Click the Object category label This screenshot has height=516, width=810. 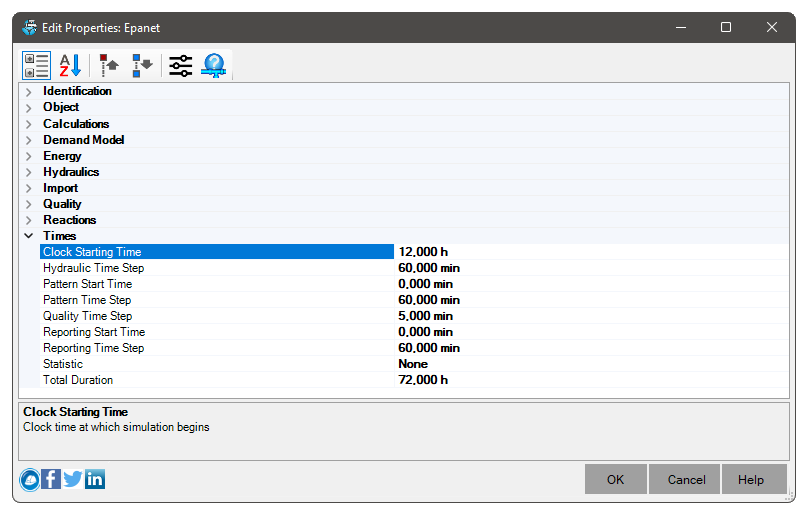pos(61,107)
